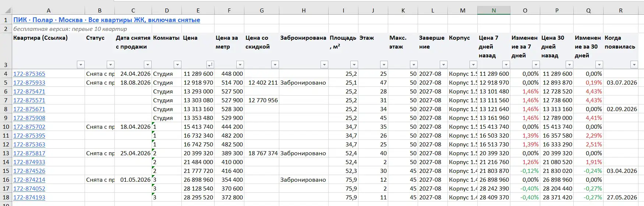
Task: Select appearance date cell 27.05.2026
Action: [621, 197]
